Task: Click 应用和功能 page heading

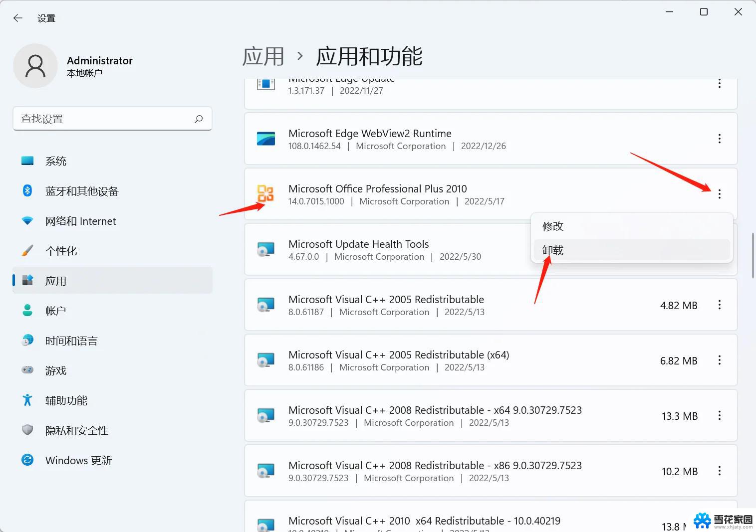Action: [369, 56]
